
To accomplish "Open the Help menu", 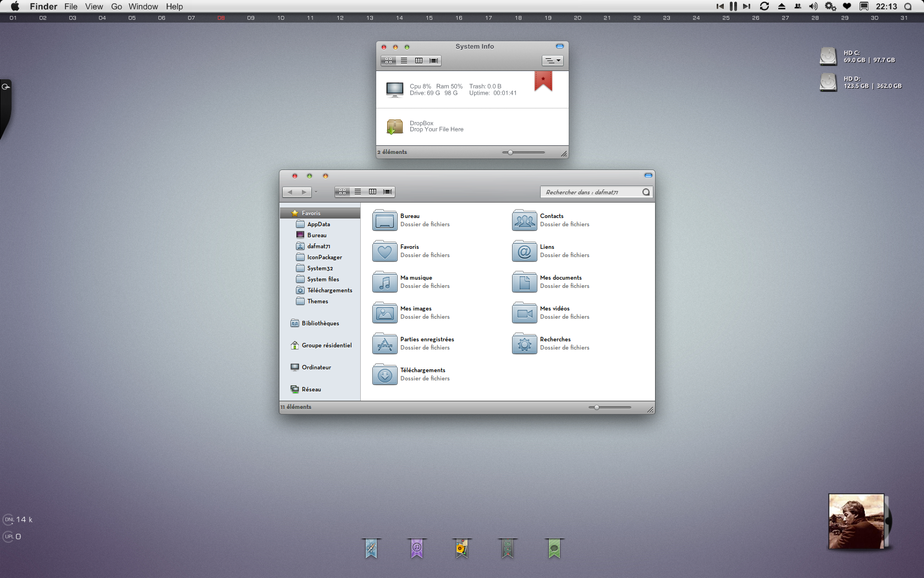I will pos(174,6).
